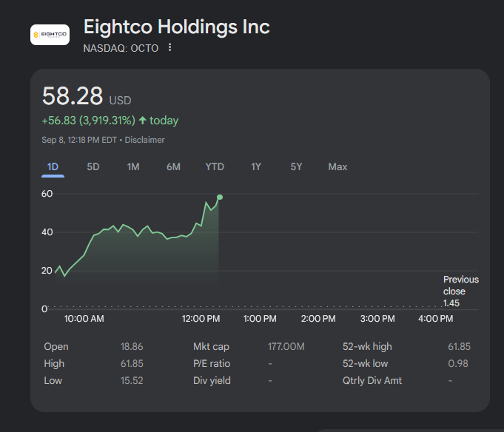Click the Div yield label
Viewport: 504px width, 432px height.
[x=212, y=381]
